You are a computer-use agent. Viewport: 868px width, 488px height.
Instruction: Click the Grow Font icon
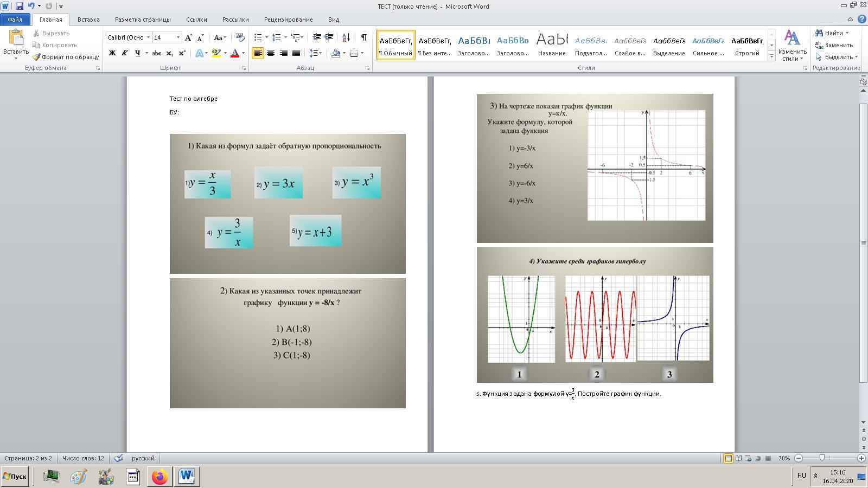click(188, 37)
